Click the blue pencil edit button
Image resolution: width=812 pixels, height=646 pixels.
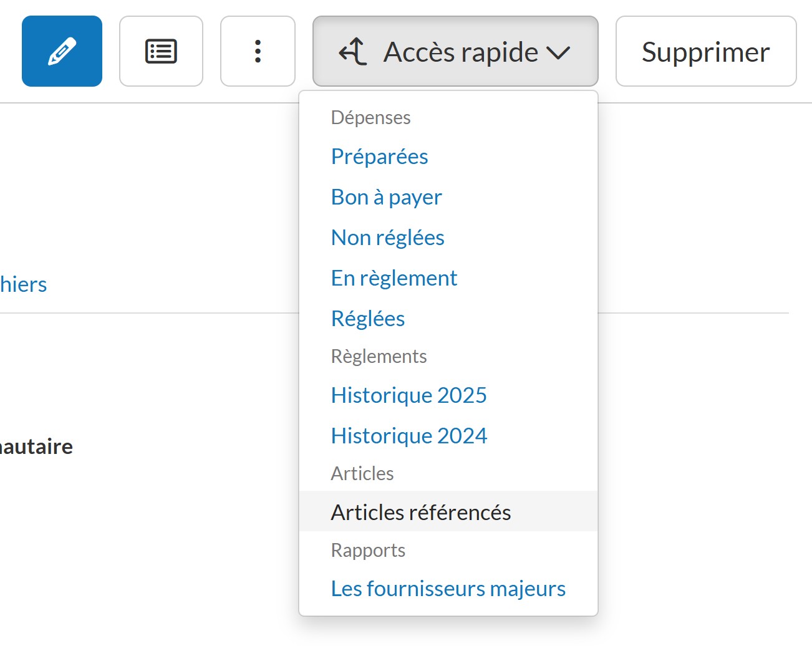62,51
